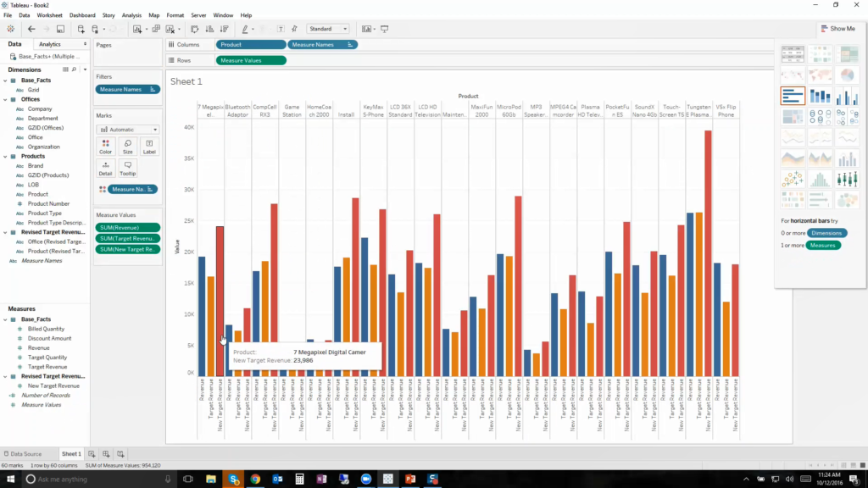Open the Size mark card
This screenshot has width=868, height=488.
[x=127, y=147]
